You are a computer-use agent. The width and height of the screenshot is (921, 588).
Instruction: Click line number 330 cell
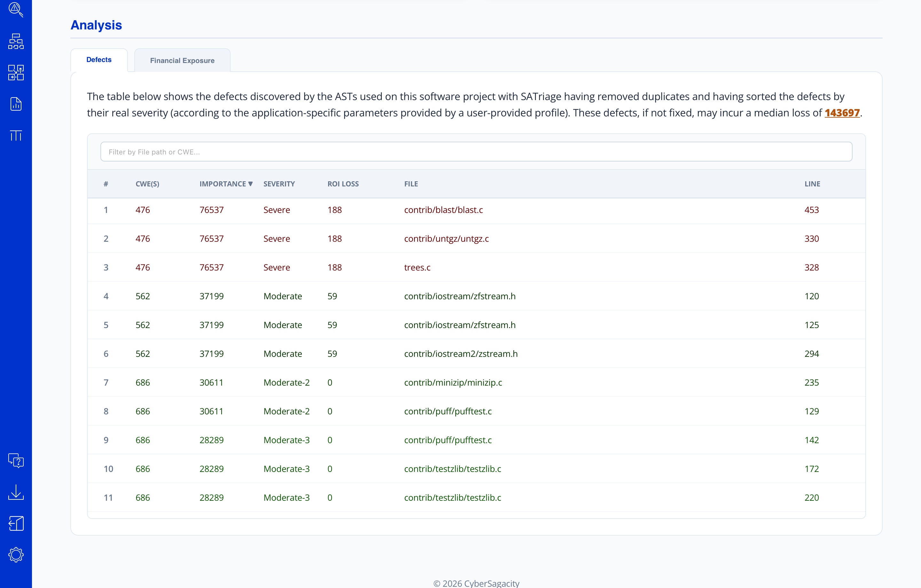point(811,239)
